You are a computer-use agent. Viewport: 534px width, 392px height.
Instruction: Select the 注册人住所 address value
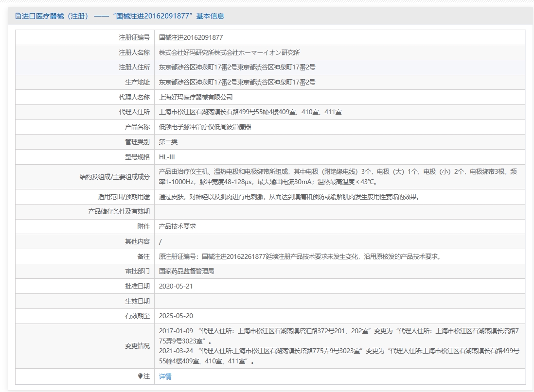[x=237, y=68]
